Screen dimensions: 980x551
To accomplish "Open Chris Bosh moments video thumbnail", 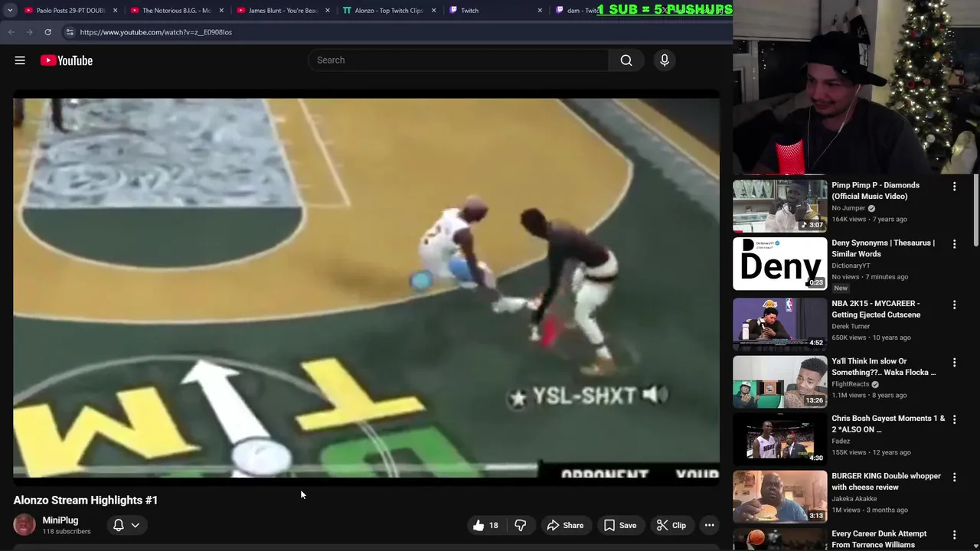I will pos(780,439).
